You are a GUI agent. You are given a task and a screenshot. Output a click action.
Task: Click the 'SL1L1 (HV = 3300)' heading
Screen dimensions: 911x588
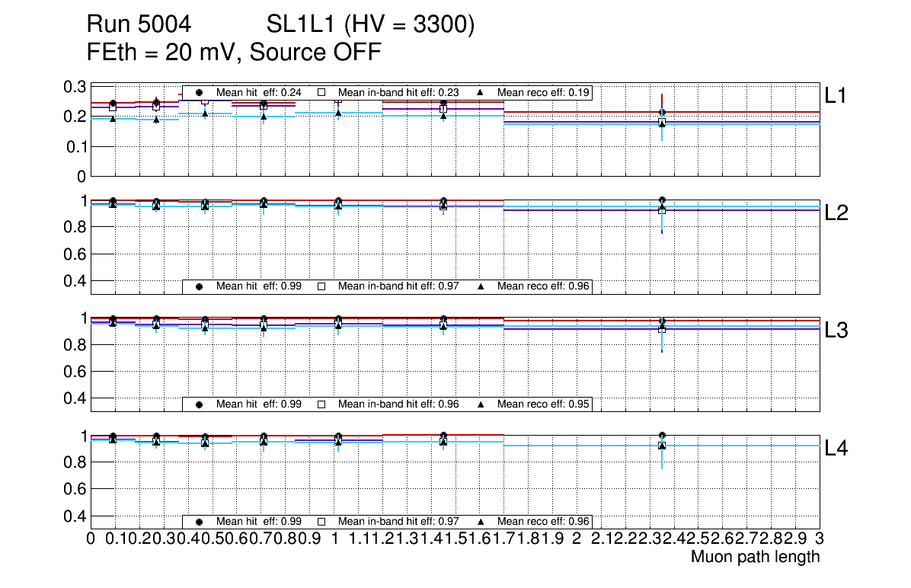370,25
